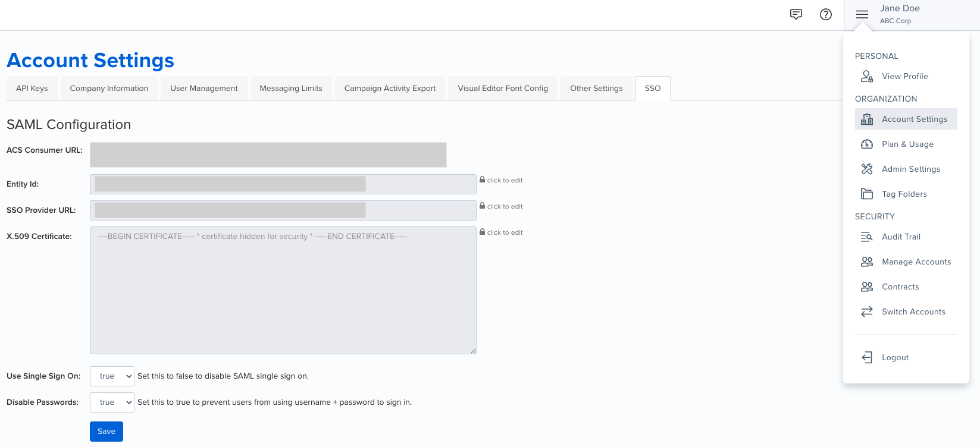
Task: Click the Admin Settings tools icon
Action: click(867, 169)
